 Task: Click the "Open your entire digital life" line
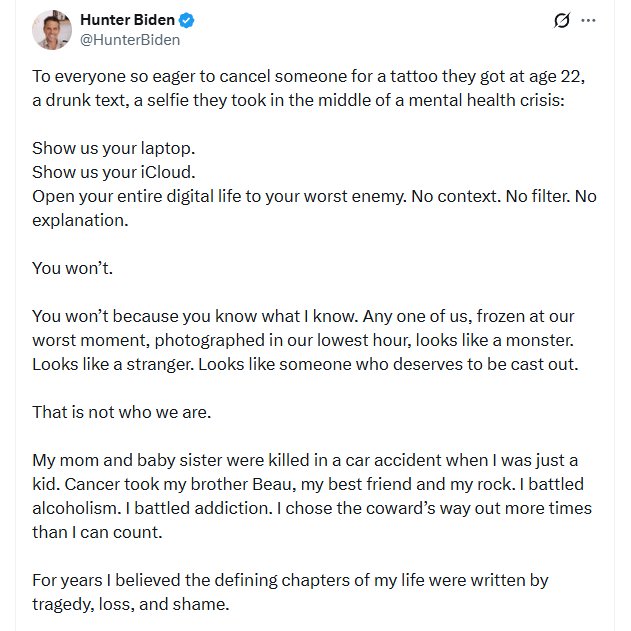[314, 196]
